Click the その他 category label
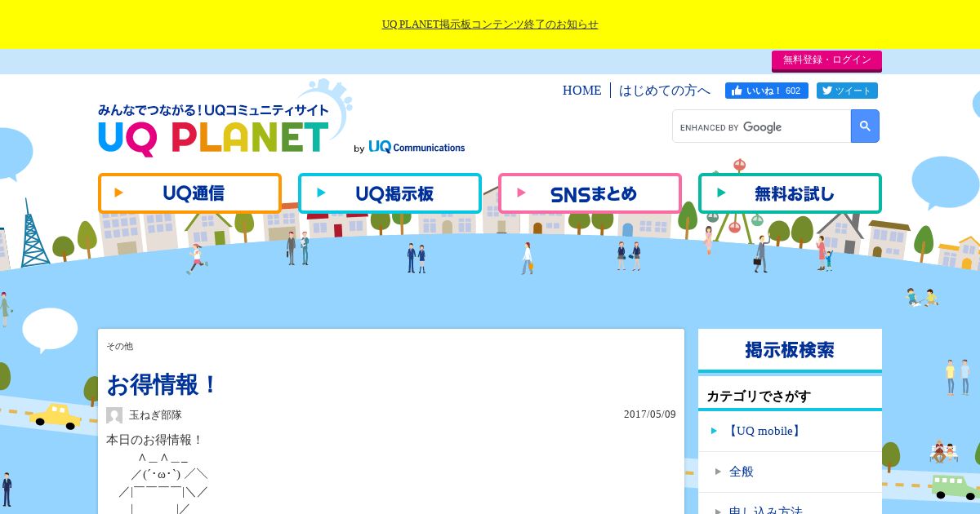This screenshot has width=980, height=514. pyautogui.click(x=119, y=346)
